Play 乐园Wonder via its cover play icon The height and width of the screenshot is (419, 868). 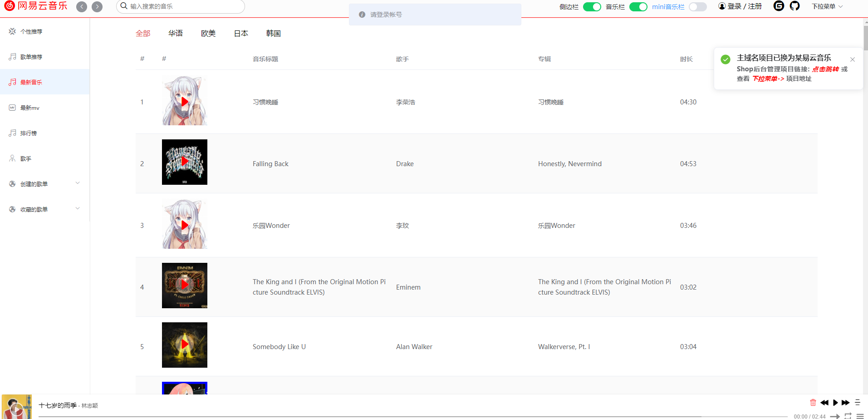pyautogui.click(x=185, y=225)
